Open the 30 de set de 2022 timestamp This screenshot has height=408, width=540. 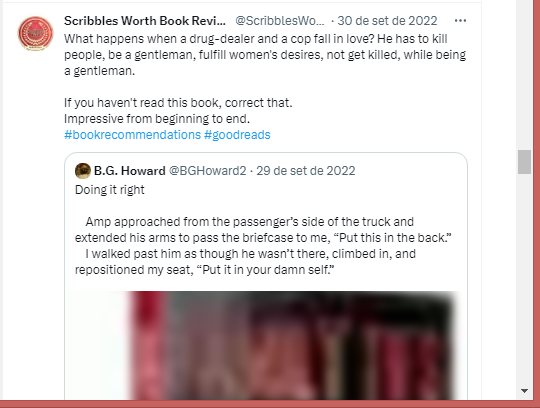[387, 21]
